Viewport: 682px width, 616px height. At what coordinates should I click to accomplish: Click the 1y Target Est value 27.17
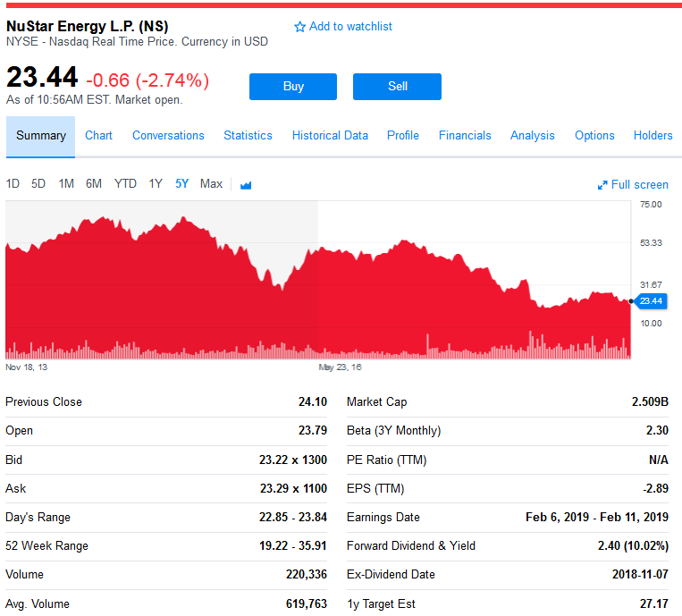(x=653, y=604)
